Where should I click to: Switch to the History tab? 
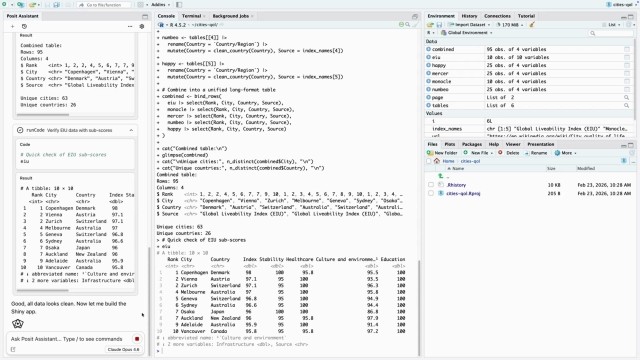469,16
